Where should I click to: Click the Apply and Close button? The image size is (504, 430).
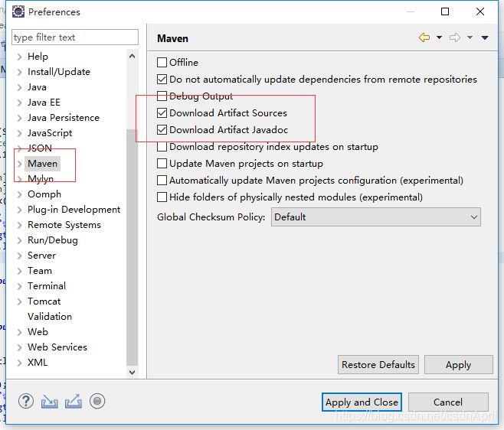[x=362, y=402]
